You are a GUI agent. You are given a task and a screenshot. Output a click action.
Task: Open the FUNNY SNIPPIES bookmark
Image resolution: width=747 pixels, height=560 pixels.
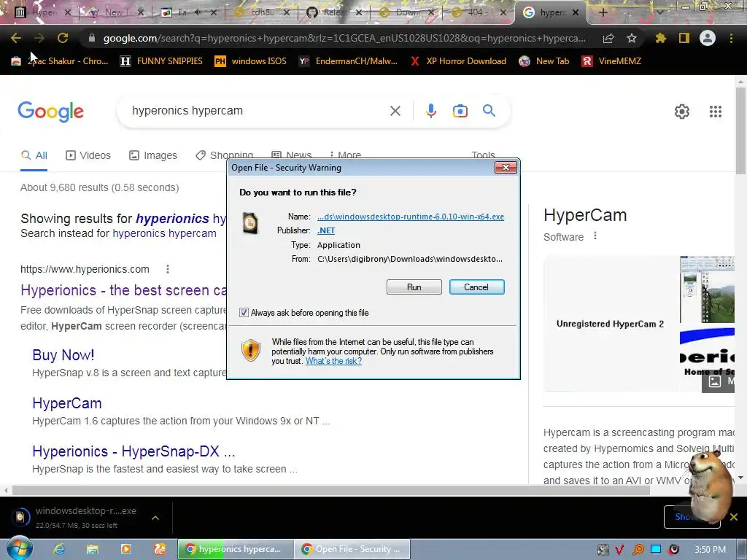pos(161,61)
